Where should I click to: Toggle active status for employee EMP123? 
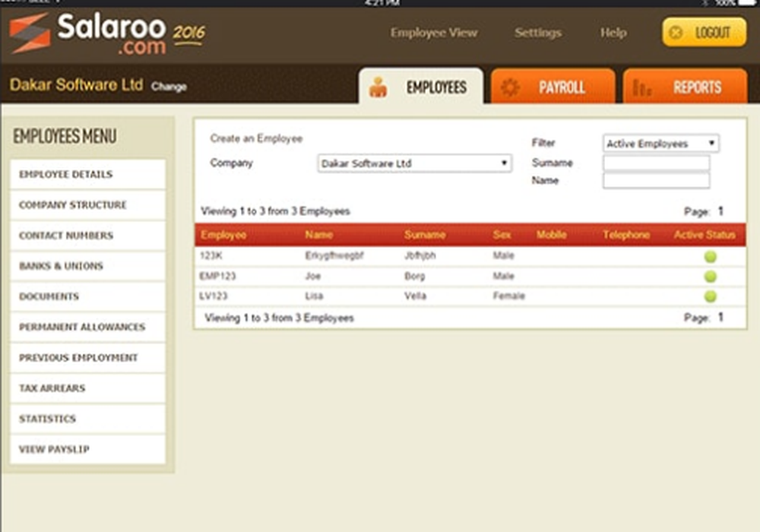click(711, 276)
